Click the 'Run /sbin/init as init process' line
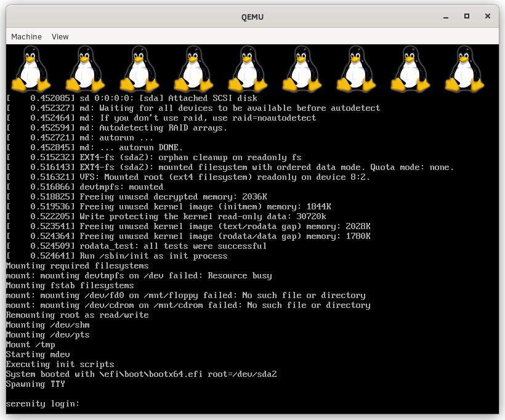 [116, 256]
